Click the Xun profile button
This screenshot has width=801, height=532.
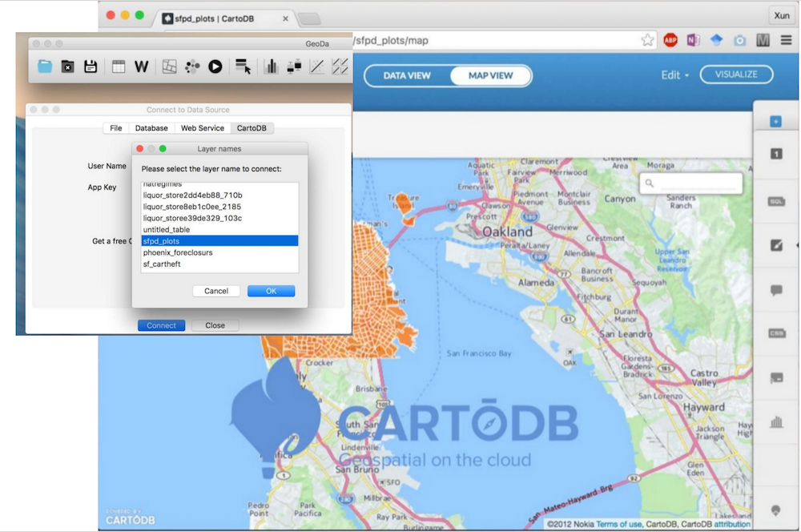pyautogui.click(x=782, y=15)
